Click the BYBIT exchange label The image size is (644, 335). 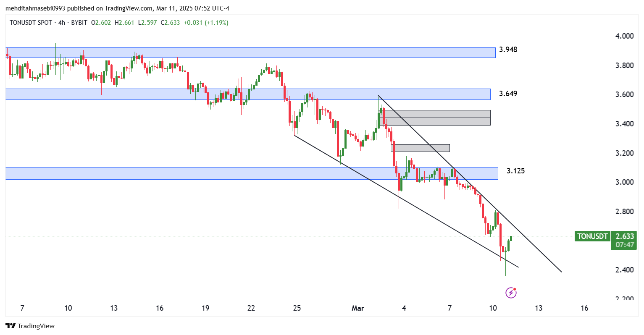pyautogui.click(x=79, y=23)
